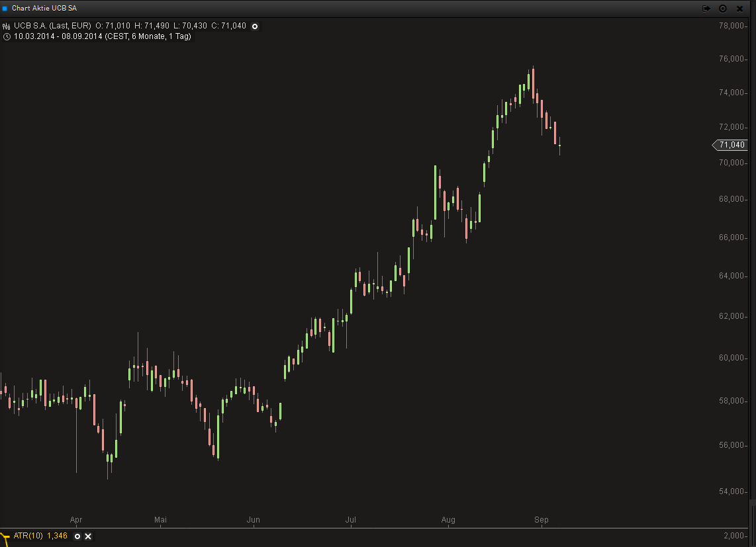Click the Chart Aktie UCB SA title
Viewport: 756px width, 547px height.
(44, 9)
